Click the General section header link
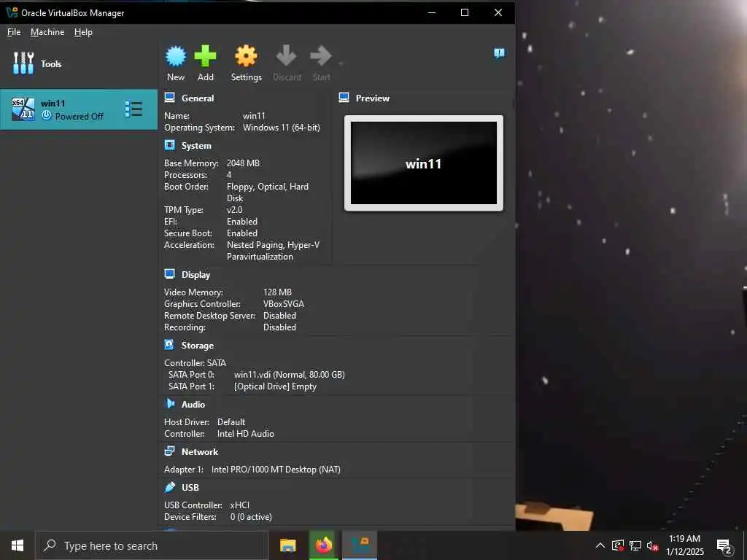 (x=197, y=98)
